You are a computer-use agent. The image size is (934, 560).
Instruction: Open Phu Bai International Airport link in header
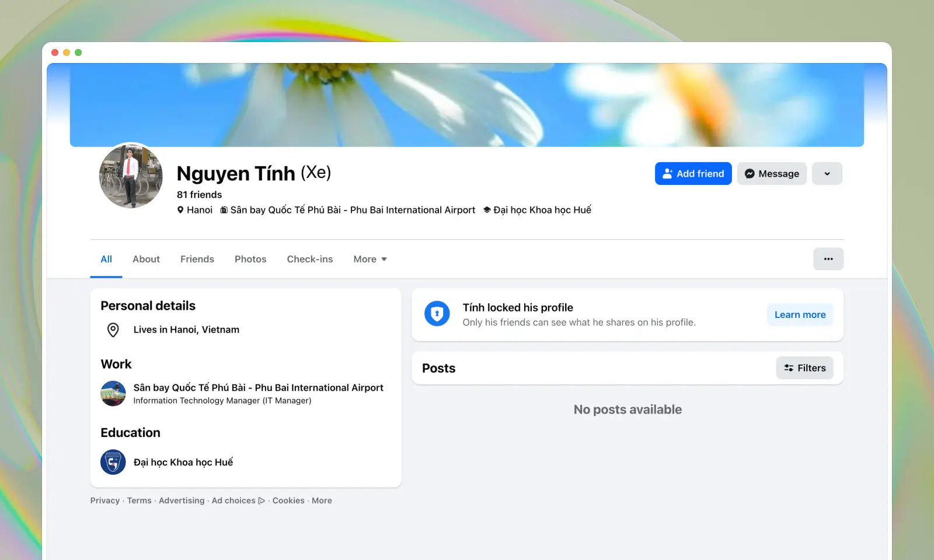point(353,210)
